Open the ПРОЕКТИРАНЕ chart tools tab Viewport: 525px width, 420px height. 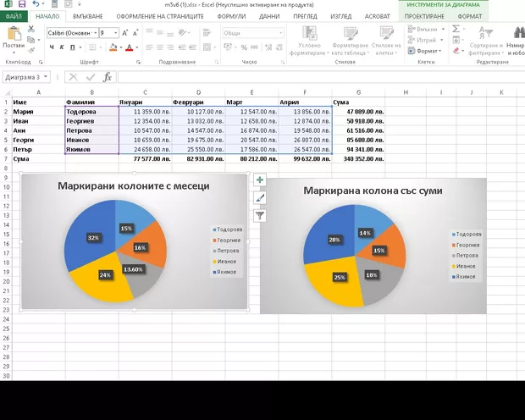tap(423, 16)
